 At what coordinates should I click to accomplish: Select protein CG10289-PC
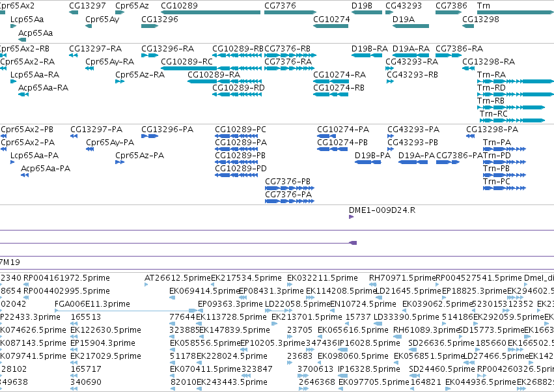coord(236,136)
